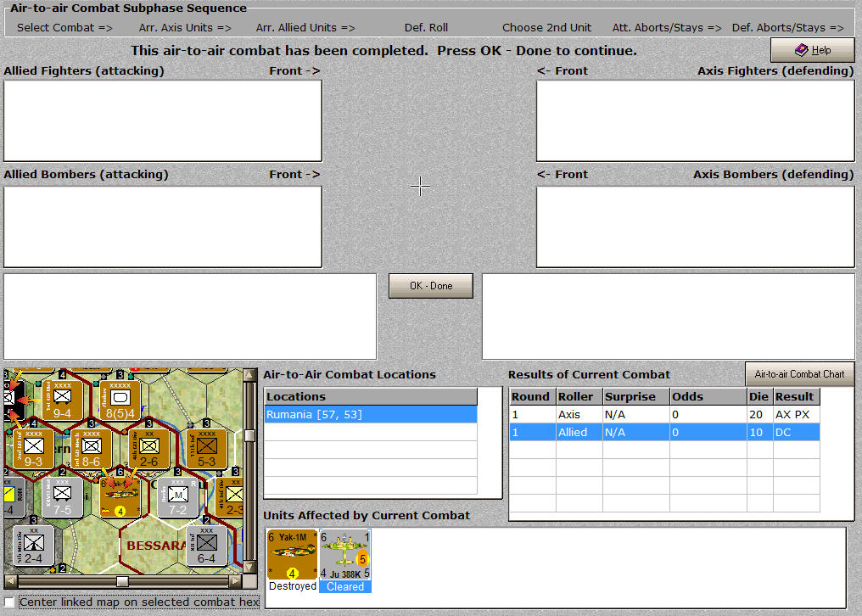Screen dimensions: 862x616
Task: Select the 9-3 infantry counter on map
Action: [x=33, y=449]
